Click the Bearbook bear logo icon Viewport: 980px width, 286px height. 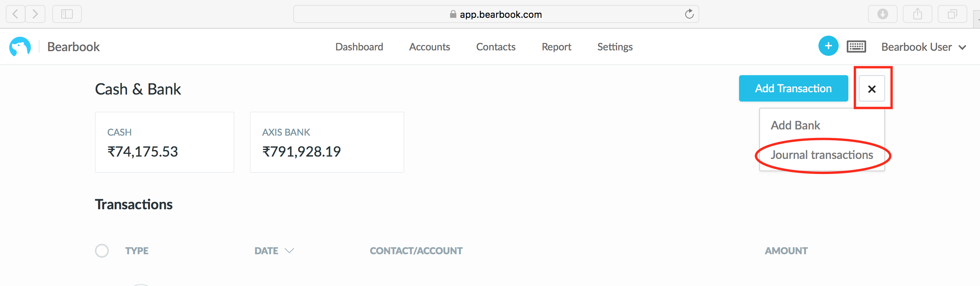[x=20, y=47]
